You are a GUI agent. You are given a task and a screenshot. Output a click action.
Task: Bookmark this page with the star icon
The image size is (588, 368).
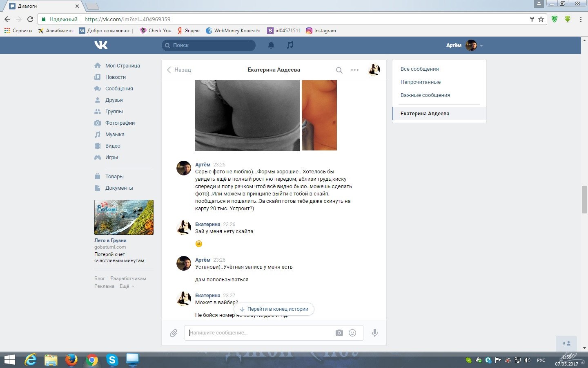point(541,19)
